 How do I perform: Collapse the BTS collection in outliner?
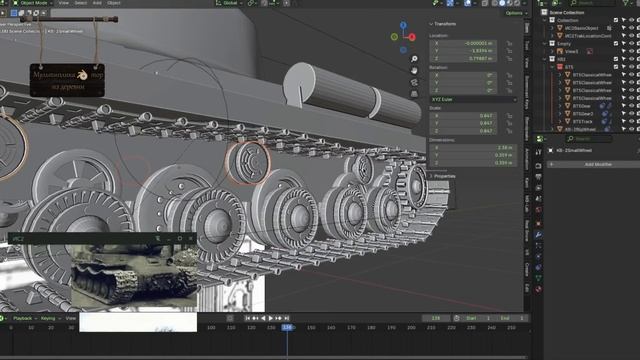[552, 67]
